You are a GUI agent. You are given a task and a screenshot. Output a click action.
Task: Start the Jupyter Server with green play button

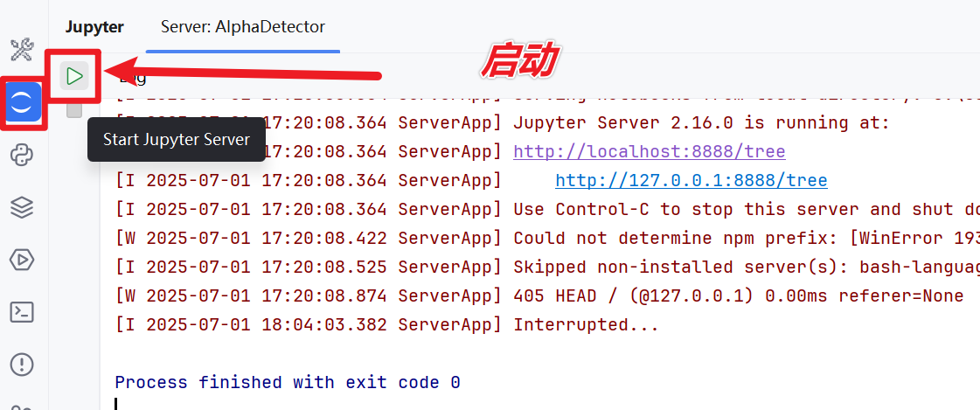pyautogui.click(x=74, y=76)
